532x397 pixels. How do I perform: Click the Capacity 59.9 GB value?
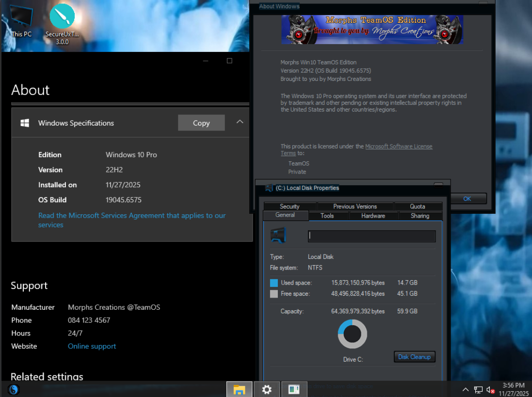(x=407, y=311)
